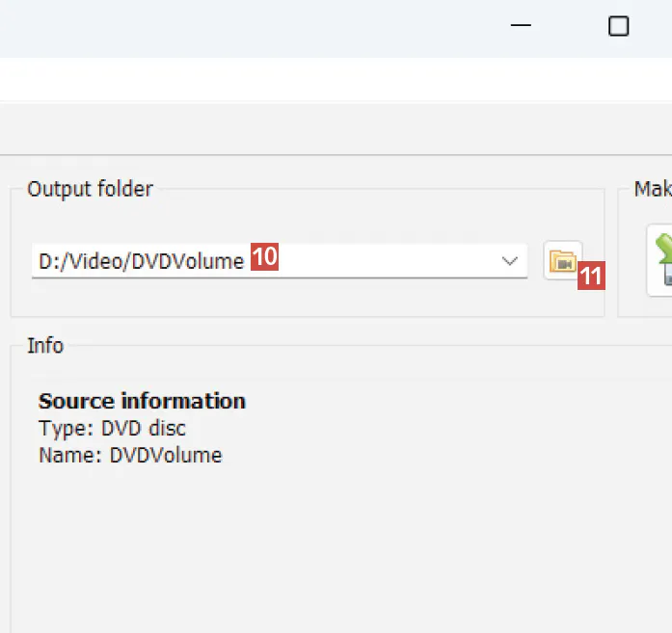Open the output folder browse icon
Image resolution: width=672 pixels, height=633 pixels.
coord(562,260)
